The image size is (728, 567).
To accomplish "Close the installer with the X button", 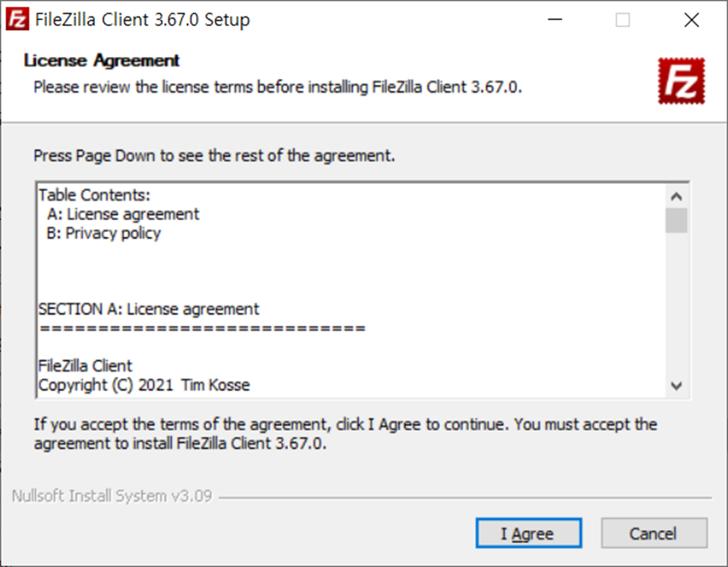I will click(691, 20).
